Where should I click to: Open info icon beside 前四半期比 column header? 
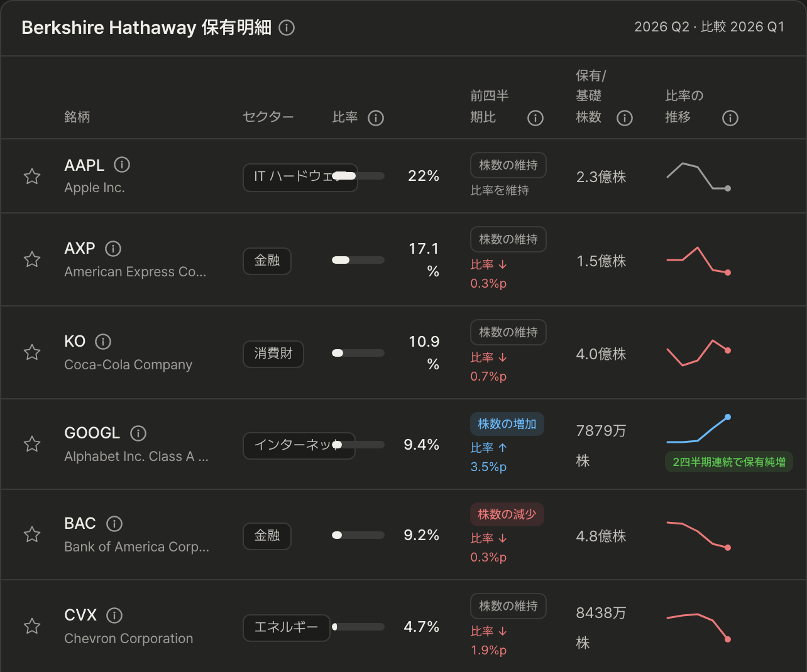(535, 118)
